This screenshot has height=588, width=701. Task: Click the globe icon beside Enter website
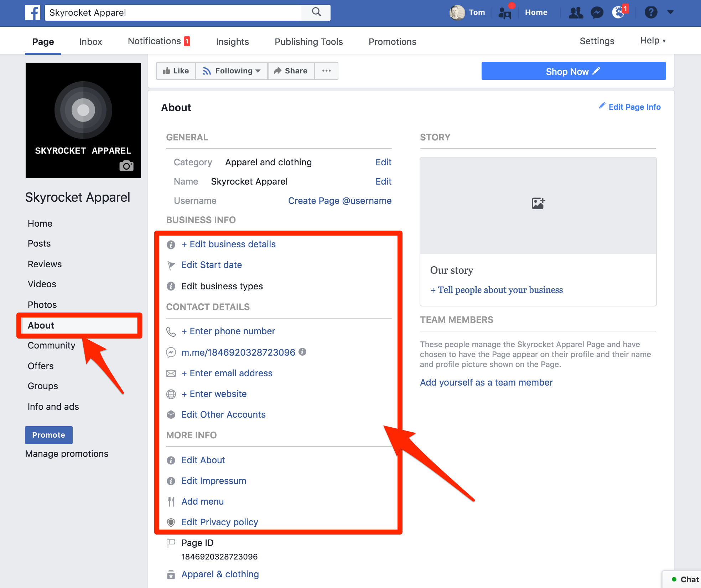pyautogui.click(x=171, y=394)
